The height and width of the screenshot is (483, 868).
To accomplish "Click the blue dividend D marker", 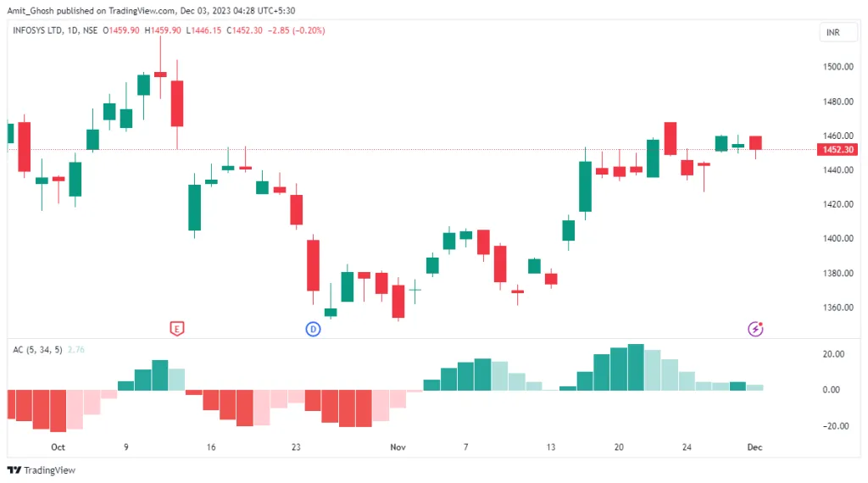I will coord(313,328).
